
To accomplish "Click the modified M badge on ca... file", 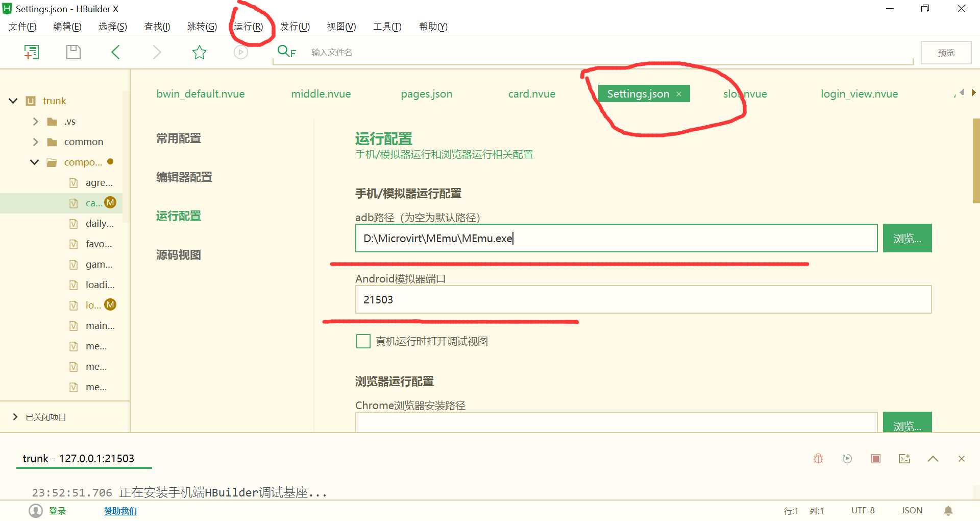I will tap(110, 202).
